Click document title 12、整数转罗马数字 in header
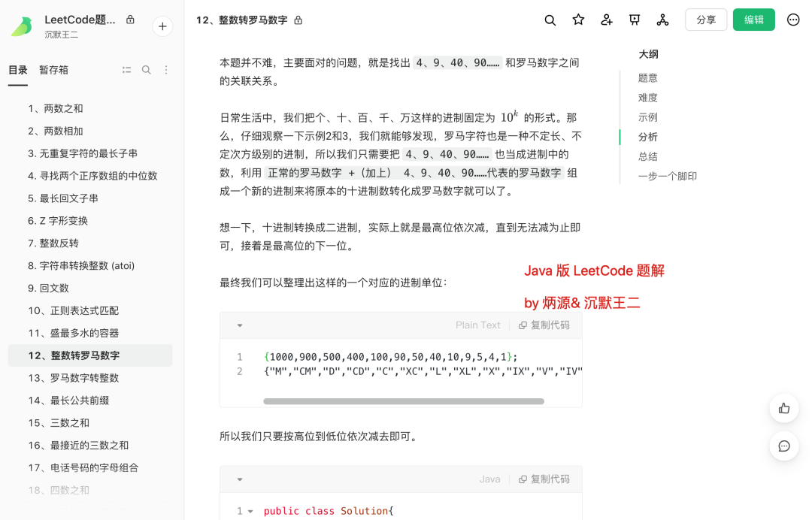 (241, 20)
